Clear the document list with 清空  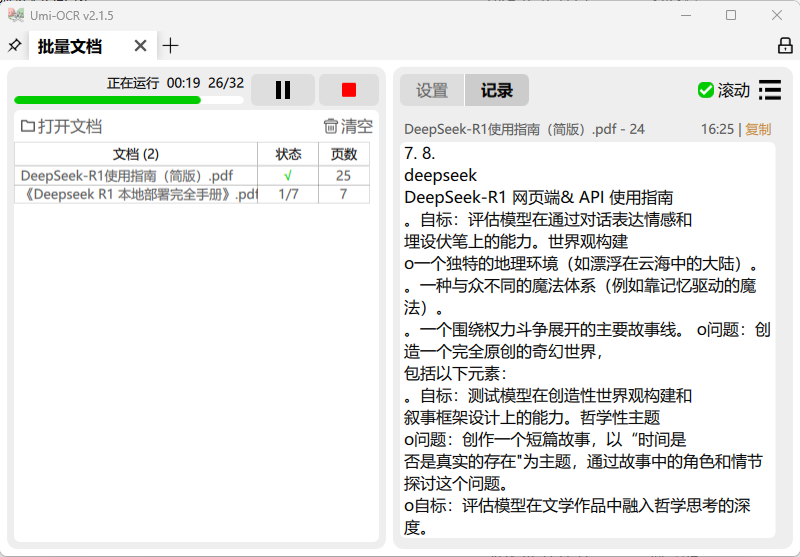click(348, 126)
